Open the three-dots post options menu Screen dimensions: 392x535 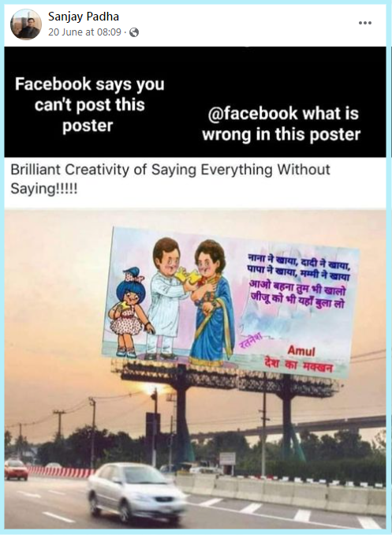pos(364,23)
